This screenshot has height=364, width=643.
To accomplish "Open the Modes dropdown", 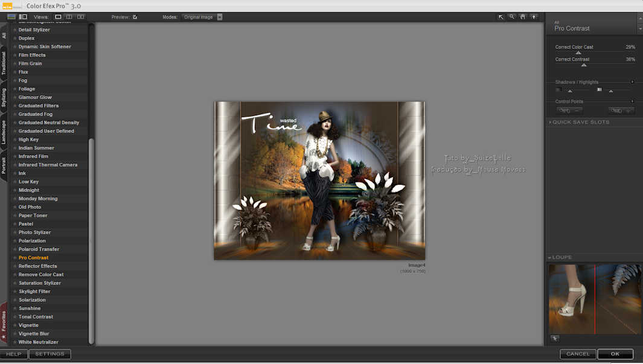I will 202,17.
